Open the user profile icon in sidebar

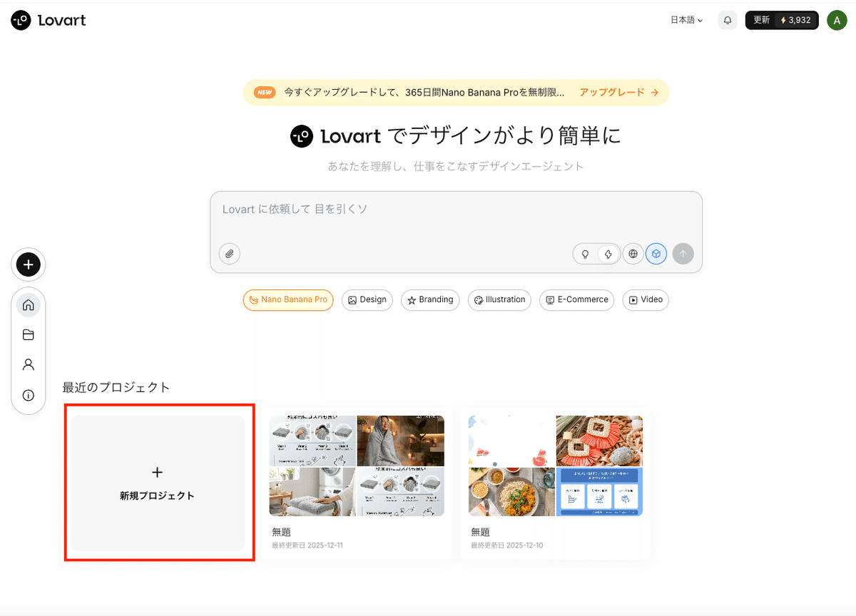tap(29, 364)
